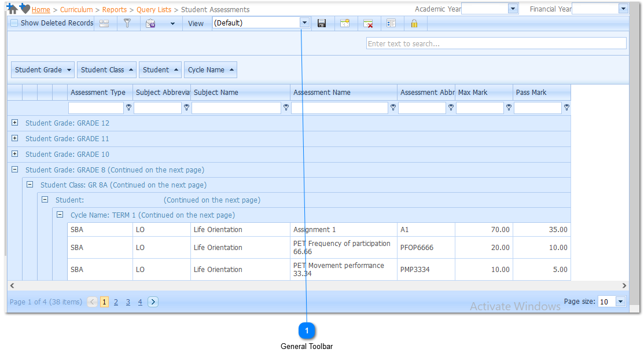Sort by Max Mark column header
Image resolution: width=644 pixels, height=360 pixels.
484,93
